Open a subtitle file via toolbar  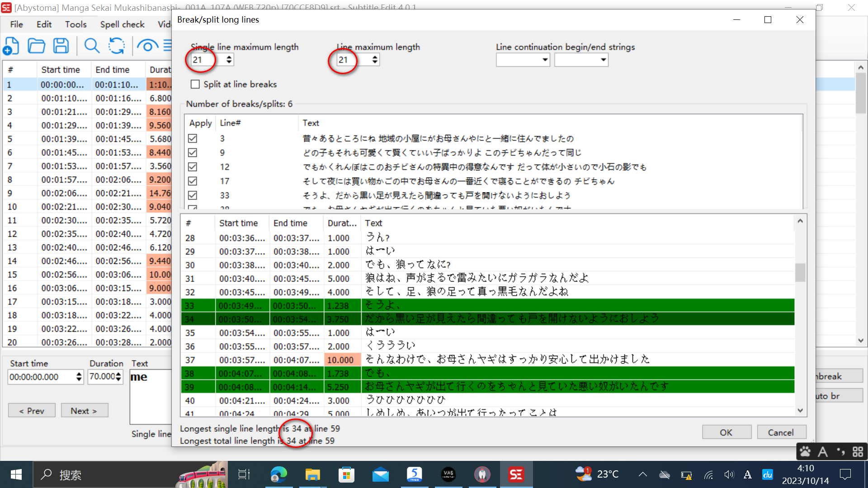click(36, 46)
